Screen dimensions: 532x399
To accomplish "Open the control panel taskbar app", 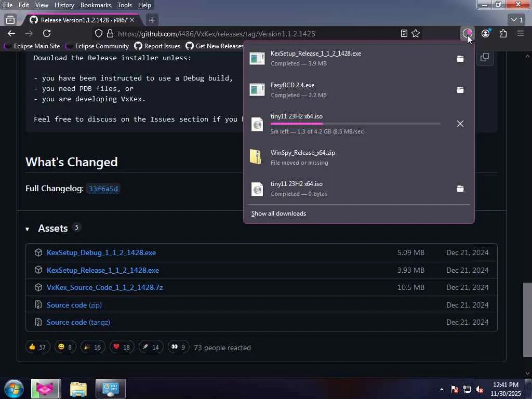I will [x=111, y=389].
